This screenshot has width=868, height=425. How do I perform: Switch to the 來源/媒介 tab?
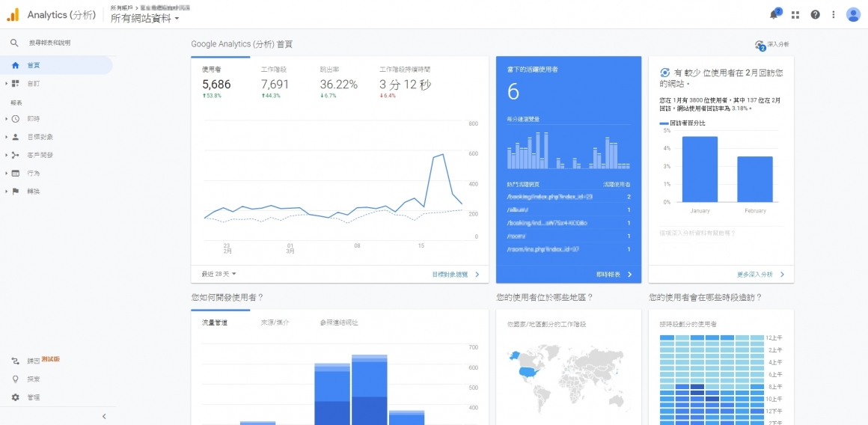(x=275, y=322)
